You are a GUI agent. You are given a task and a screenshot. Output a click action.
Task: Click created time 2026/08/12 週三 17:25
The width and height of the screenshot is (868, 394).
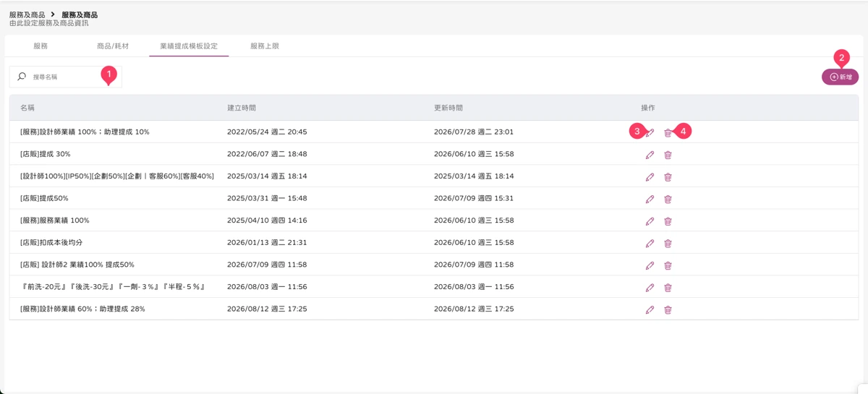(267, 309)
